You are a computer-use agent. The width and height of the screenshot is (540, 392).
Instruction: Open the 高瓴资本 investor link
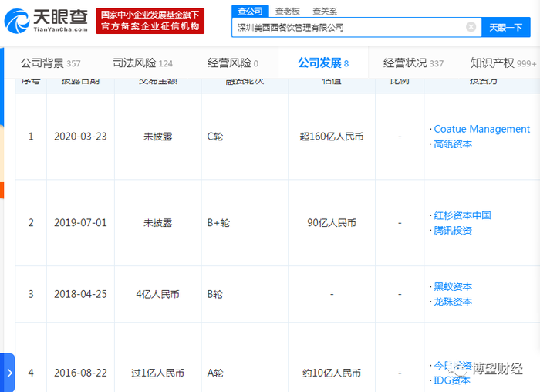453,144
